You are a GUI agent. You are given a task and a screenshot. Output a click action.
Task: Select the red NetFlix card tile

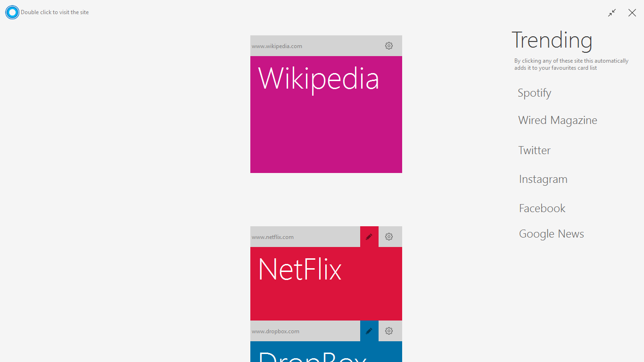(x=326, y=284)
